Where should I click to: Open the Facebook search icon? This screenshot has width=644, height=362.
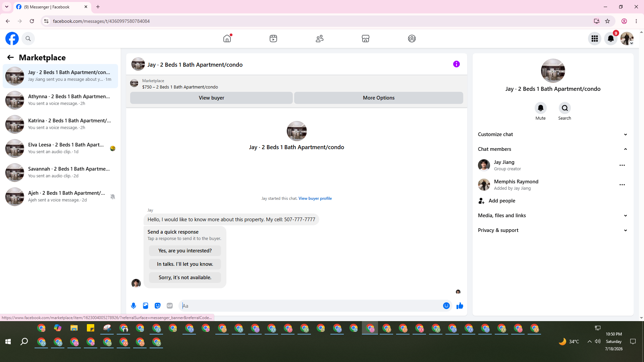(28, 39)
